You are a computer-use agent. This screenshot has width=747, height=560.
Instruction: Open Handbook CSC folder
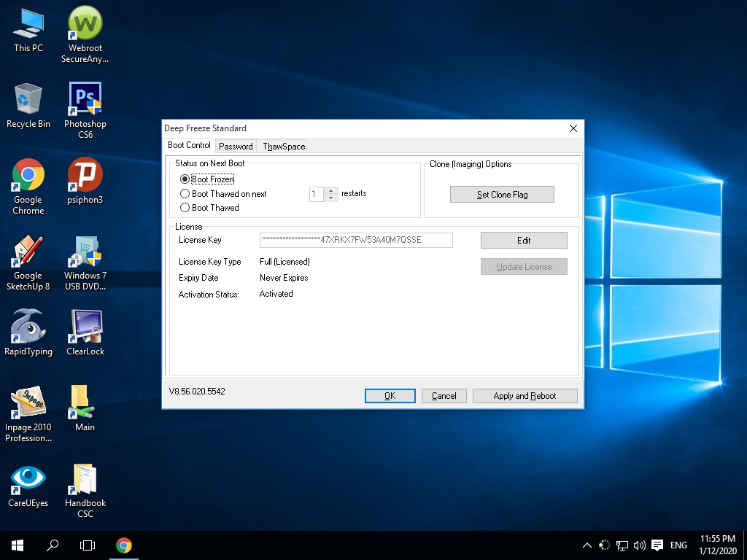[x=85, y=491]
